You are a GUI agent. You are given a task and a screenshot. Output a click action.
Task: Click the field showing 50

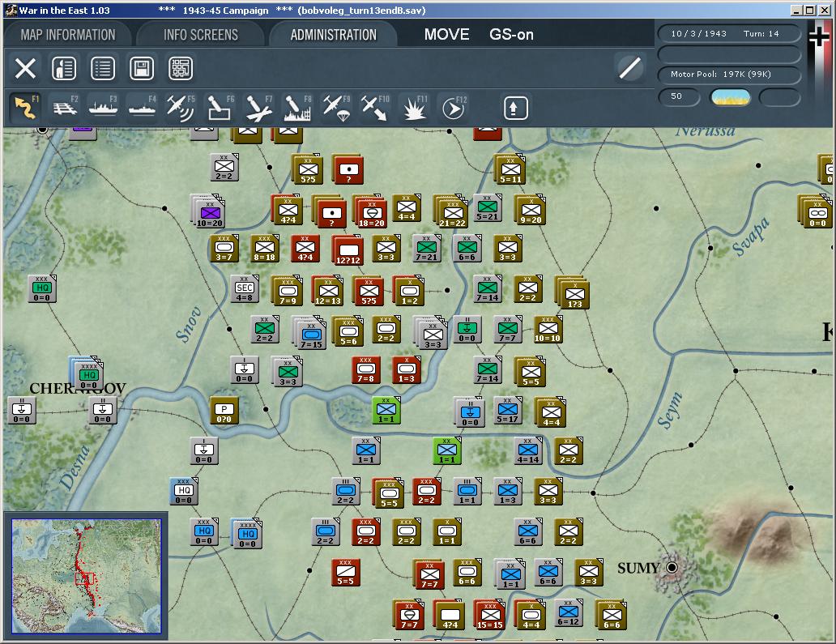coord(678,96)
